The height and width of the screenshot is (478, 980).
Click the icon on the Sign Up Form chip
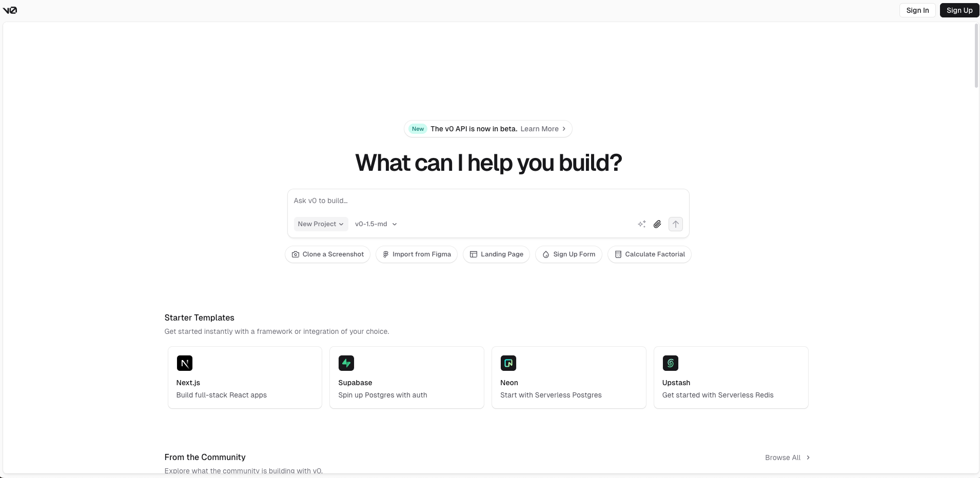[x=546, y=254]
